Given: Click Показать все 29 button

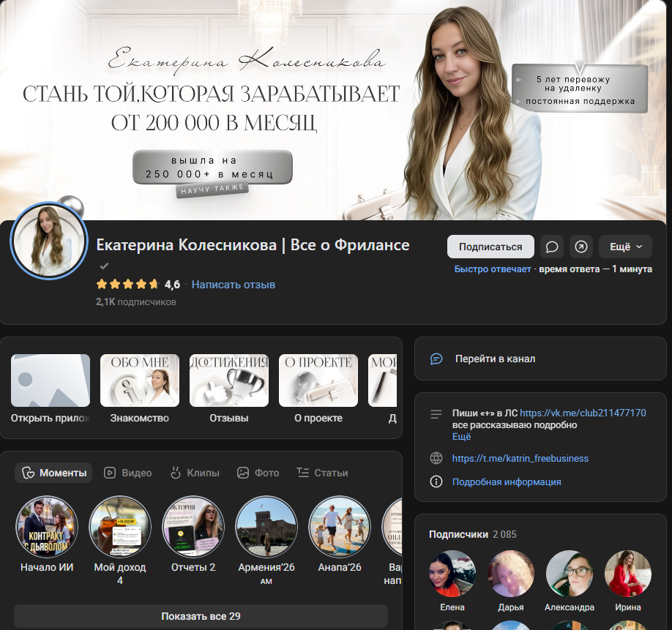Looking at the screenshot, I should click(201, 616).
